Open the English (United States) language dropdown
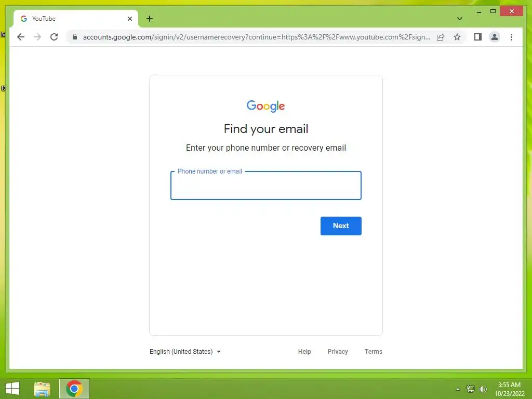532x399 pixels. [185, 352]
